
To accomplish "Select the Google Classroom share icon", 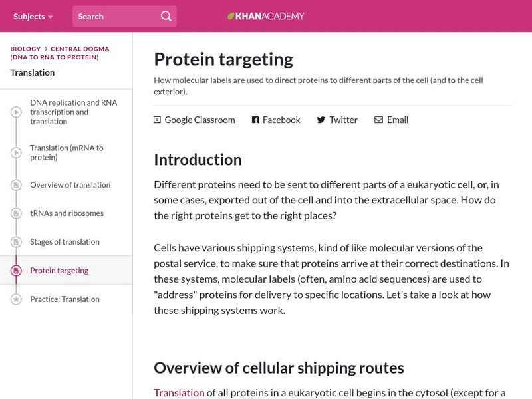I will coord(156,120).
